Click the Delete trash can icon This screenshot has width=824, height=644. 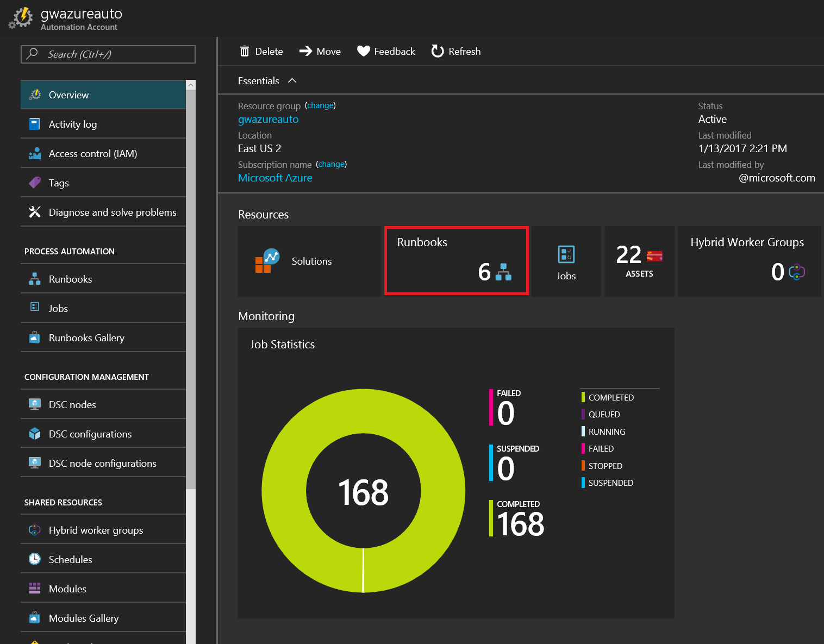[x=245, y=51]
